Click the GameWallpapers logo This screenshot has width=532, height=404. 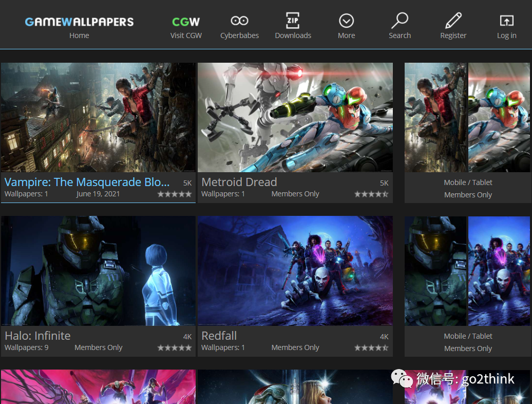coord(79,22)
